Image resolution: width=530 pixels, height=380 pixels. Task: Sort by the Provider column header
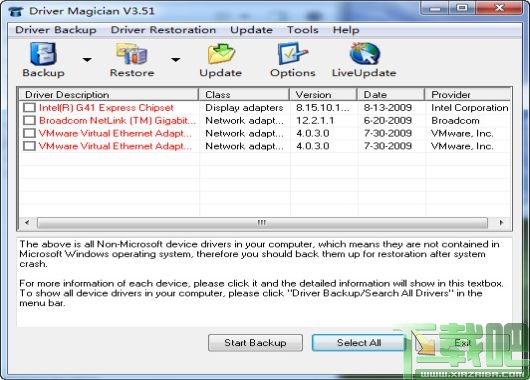[468, 94]
